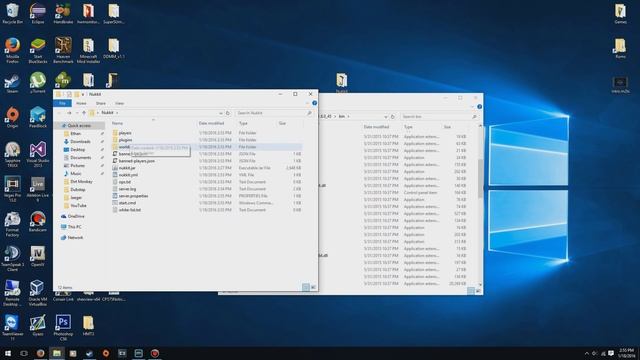Click the taskbar clock and date

pos(627,353)
